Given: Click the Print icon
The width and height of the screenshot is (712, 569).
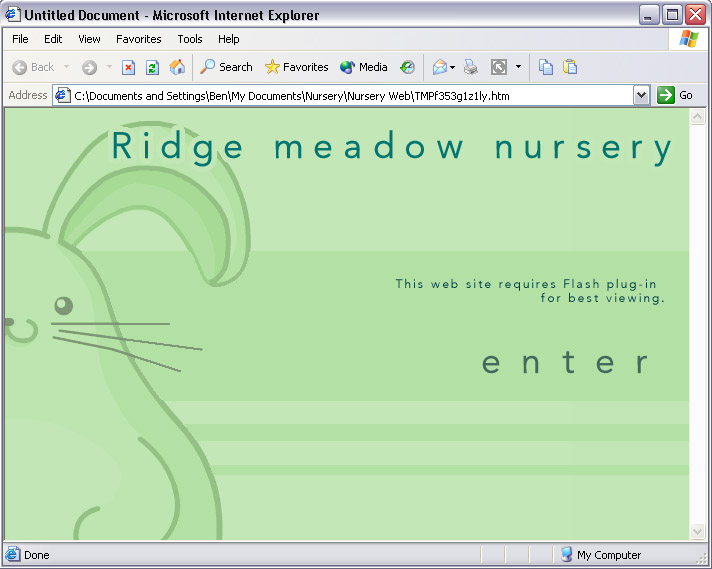Looking at the screenshot, I should click(x=471, y=67).
